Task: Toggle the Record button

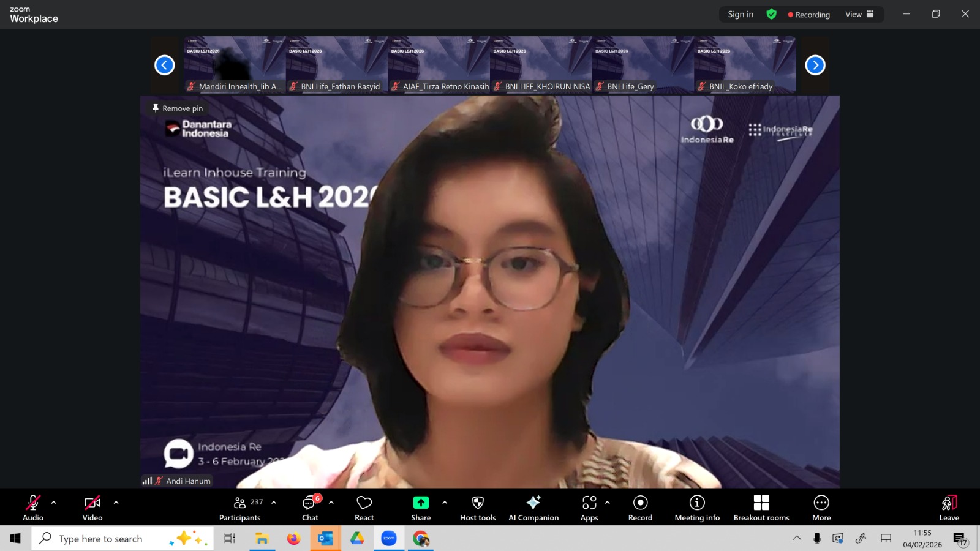Action: (640, 508)
